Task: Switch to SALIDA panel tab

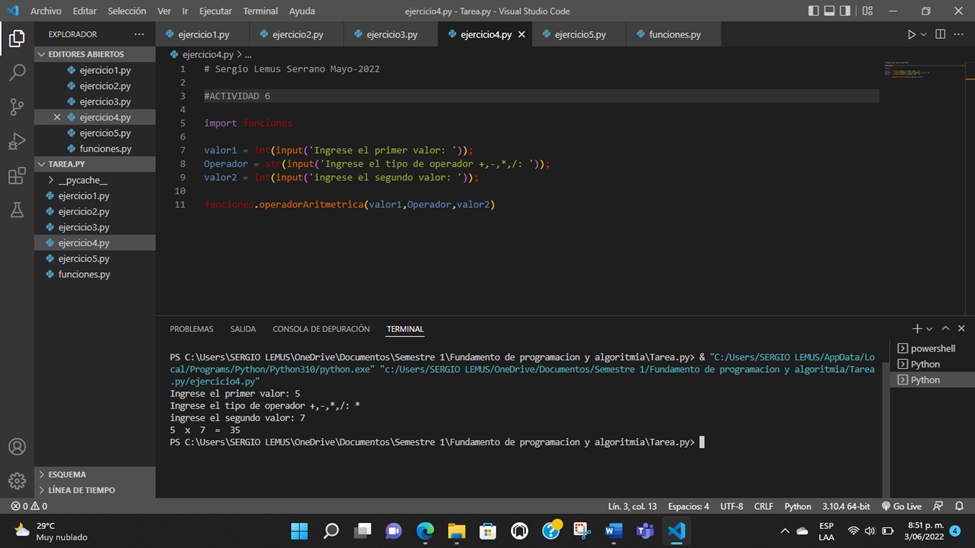Action: pos(243,329)
